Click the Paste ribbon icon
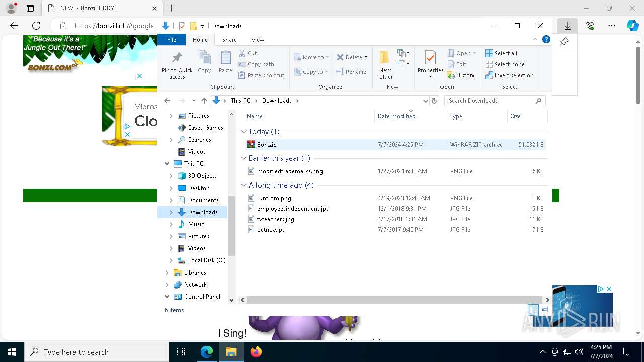 [x=225, y=57]
